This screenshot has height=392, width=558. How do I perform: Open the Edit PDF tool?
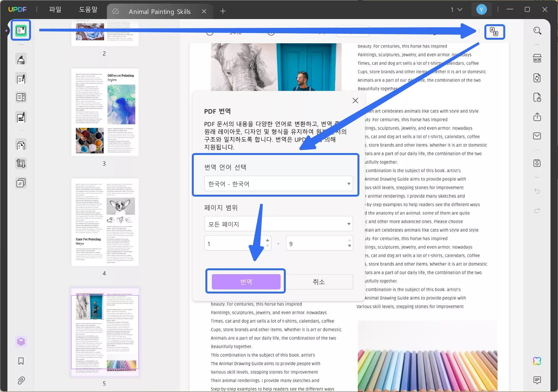(x=21, y=79)
